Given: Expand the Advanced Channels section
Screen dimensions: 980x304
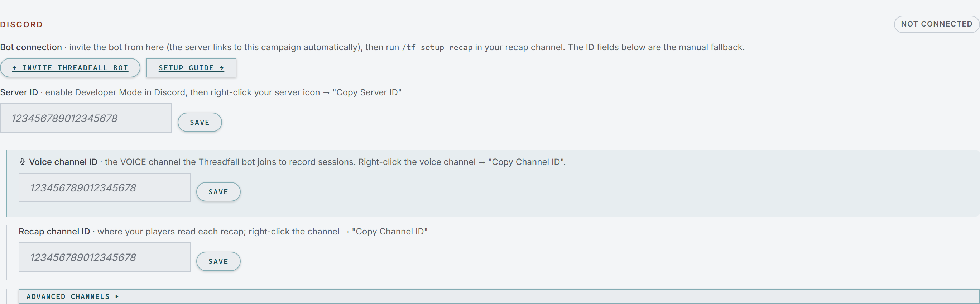Looking at the screenshot, I should (x=499, y=296).
